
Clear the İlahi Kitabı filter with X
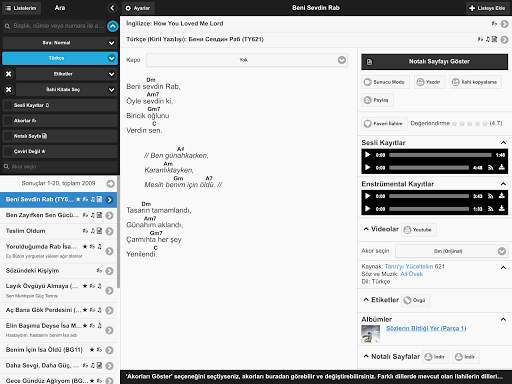tap(9, 90)
